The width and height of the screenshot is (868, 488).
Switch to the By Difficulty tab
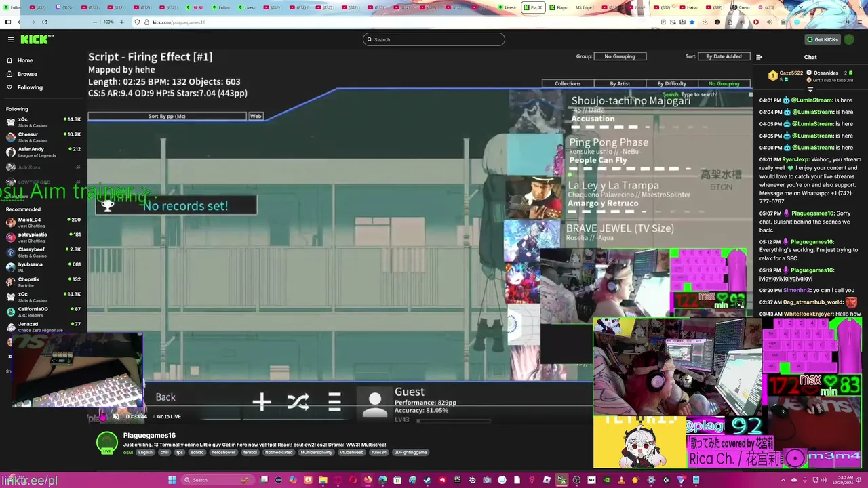tap(671, 83)
